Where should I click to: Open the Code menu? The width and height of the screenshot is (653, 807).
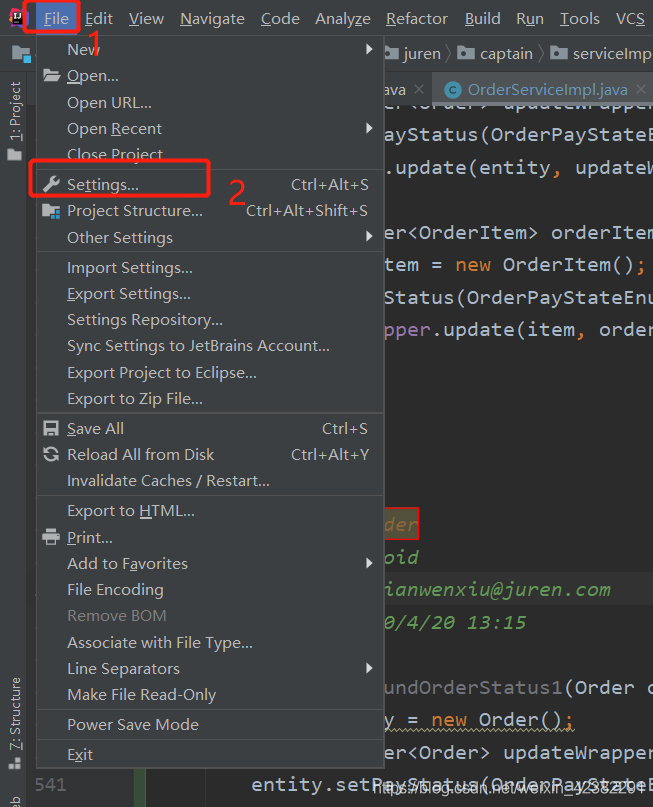pos(280,19)
